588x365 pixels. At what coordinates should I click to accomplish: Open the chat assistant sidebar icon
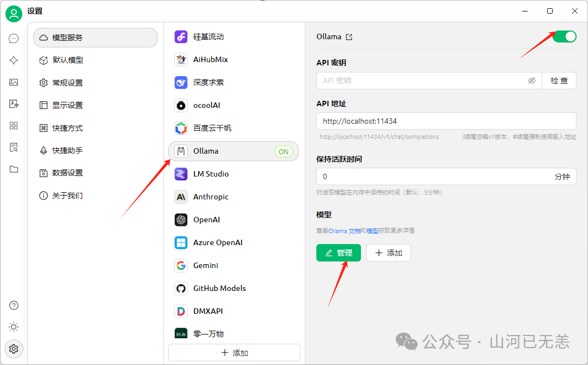point(14,39)
